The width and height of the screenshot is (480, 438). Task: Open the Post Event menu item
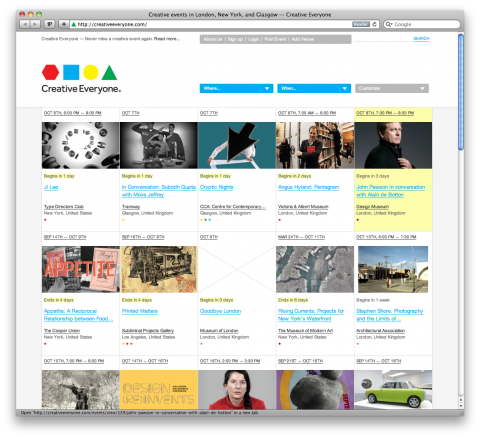click(x=275, y=39)
